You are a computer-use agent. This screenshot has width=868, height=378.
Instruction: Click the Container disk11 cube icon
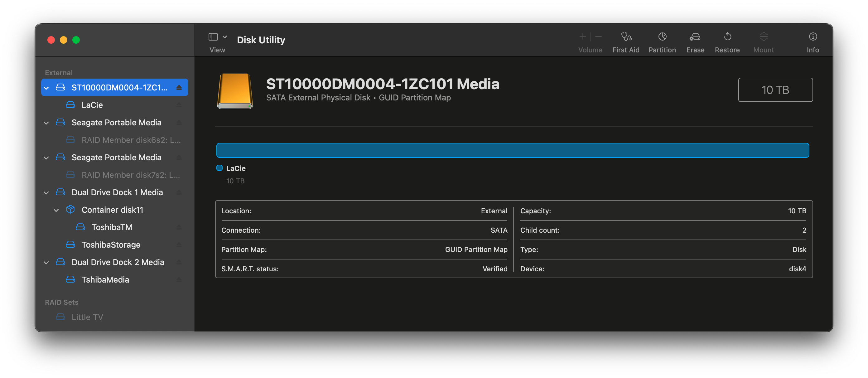point(70,210)
